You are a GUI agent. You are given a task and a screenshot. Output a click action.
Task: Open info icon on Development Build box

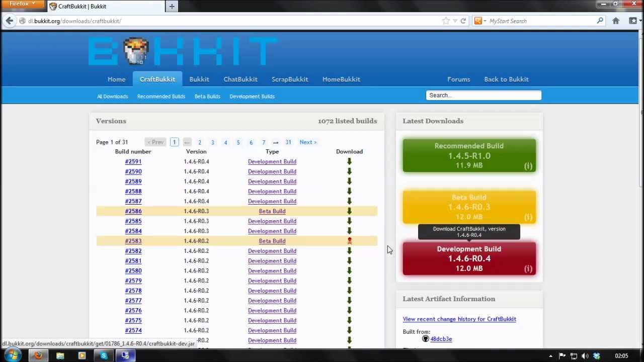[x=528, y=269]
